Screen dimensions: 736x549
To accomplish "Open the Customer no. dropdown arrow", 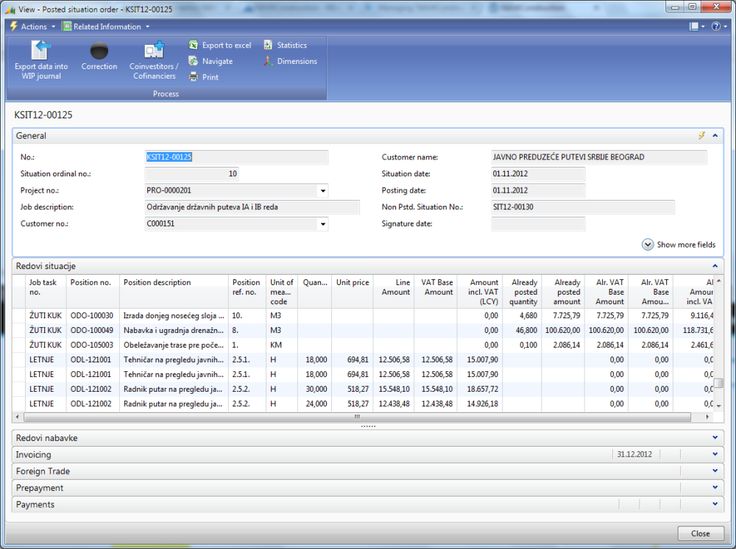I will (x=323, y=224).
